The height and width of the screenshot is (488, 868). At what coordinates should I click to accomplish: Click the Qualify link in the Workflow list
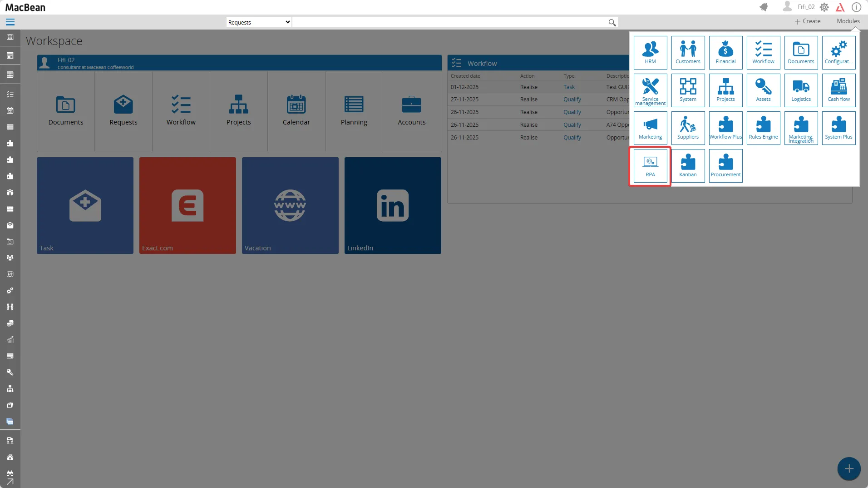click(x=572, y=99)
